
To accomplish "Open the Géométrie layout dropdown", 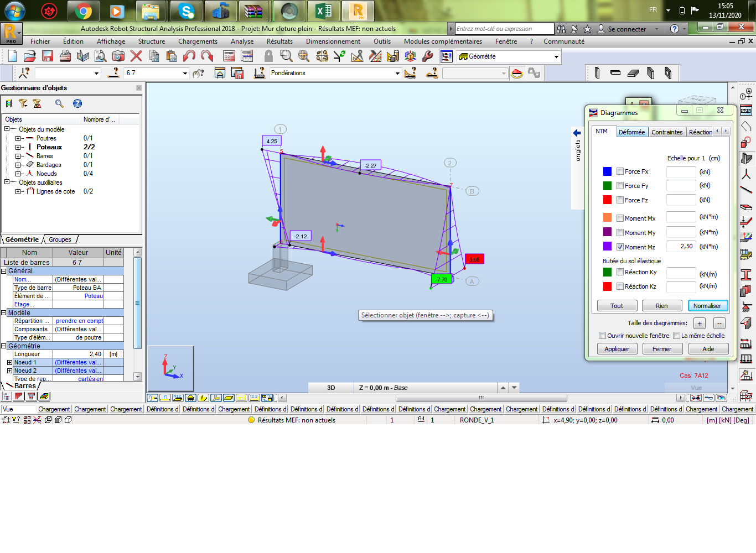I will coord(556,57).
